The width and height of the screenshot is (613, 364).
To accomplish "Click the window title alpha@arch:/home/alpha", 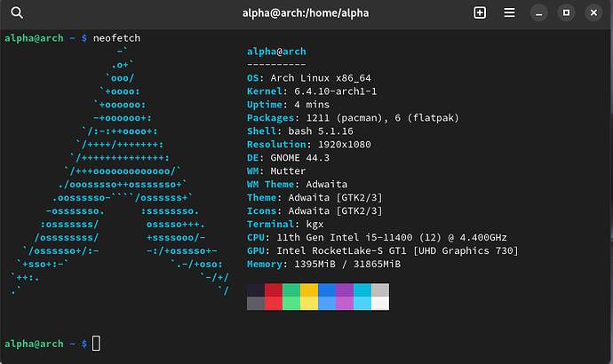I will click(306, 13).
